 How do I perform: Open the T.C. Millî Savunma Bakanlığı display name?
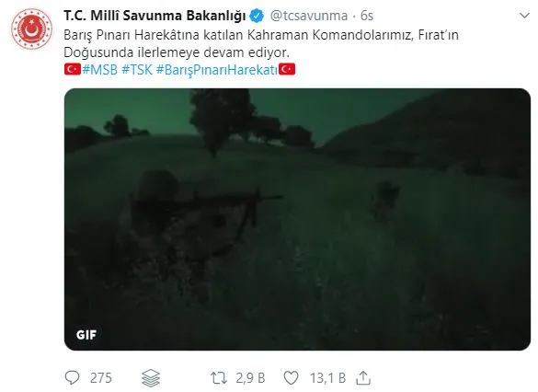click(x=155, y=16)
